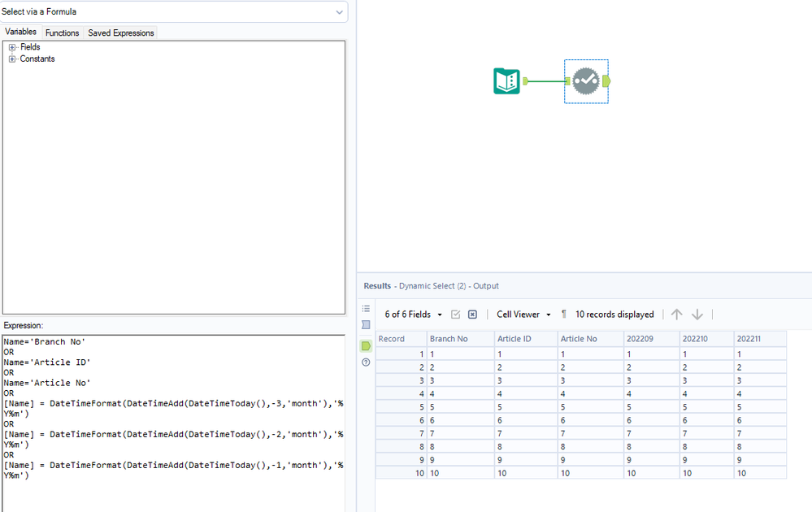Open Results help question icon

coord(366,362)
